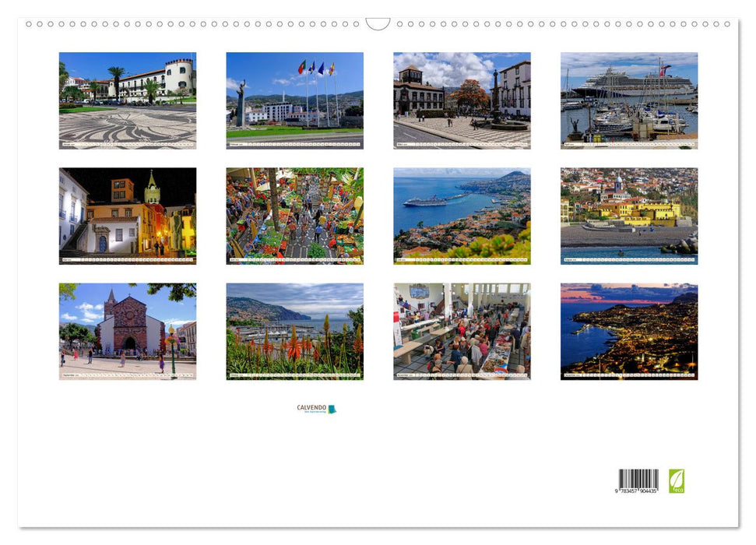Click the hanger notch at top center
Viewport: 756px width, 545px height.
click(x=378, y=23)
